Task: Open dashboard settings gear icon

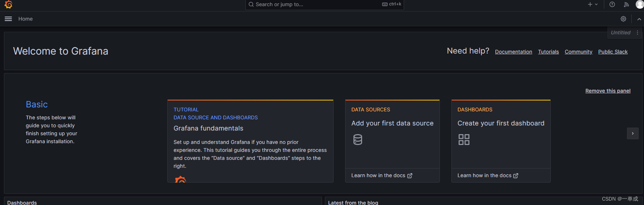Action: point(623,19)
